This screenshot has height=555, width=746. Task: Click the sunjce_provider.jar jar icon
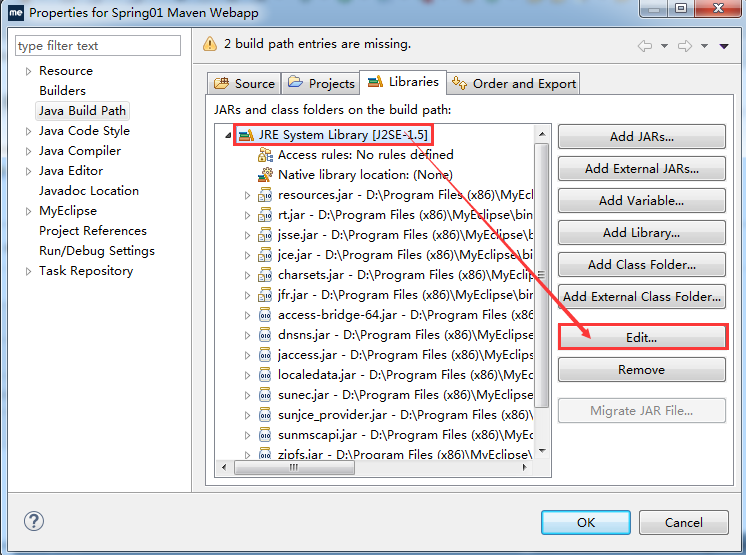click(265, 415)
